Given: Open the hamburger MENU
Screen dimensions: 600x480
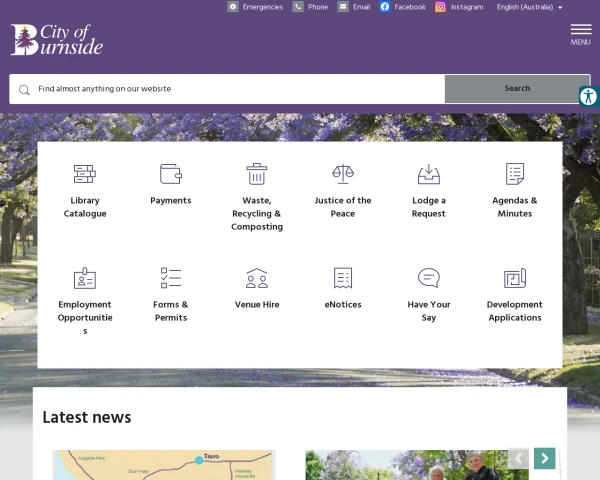Looking at the screenshot, I should [581, 33].
